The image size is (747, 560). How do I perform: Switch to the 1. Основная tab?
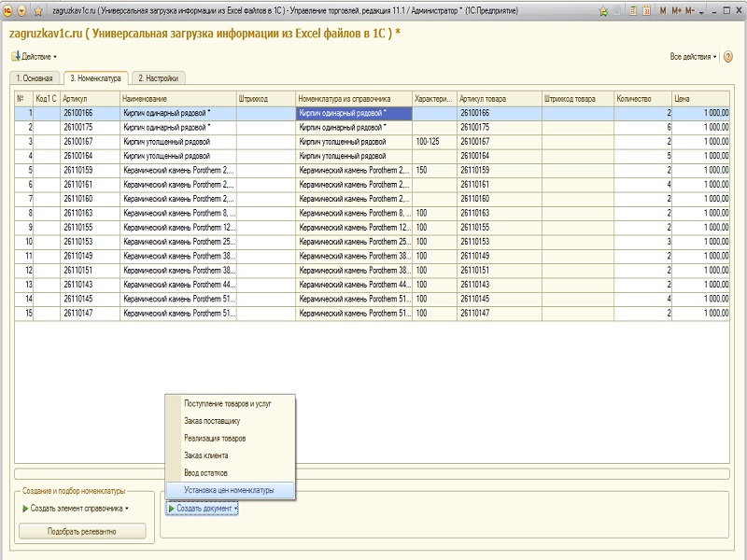click(x=35, y=78)
